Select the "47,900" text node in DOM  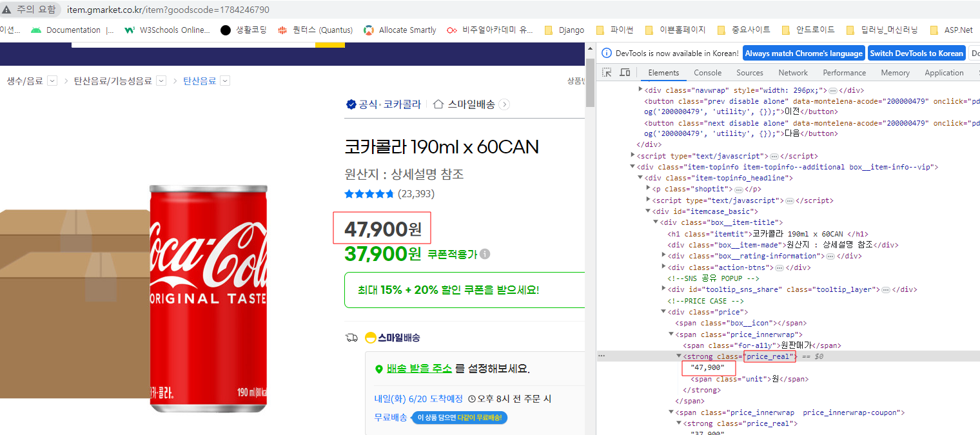click(708, 367)
